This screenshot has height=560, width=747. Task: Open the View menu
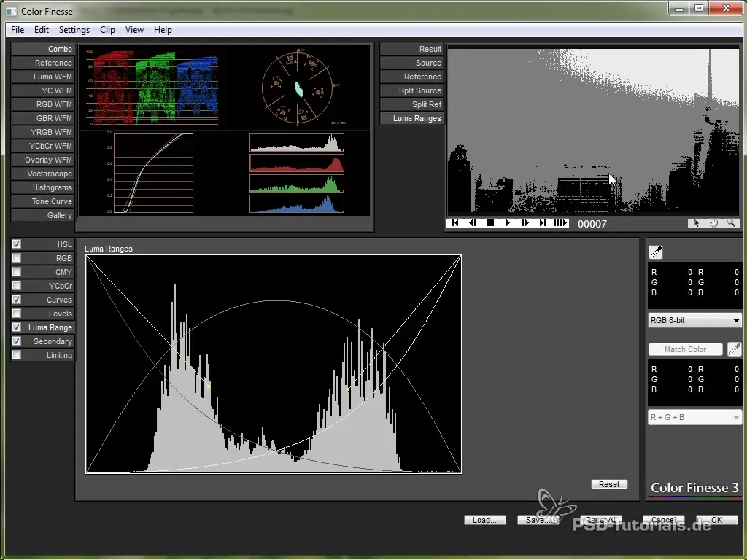point(134,29)
